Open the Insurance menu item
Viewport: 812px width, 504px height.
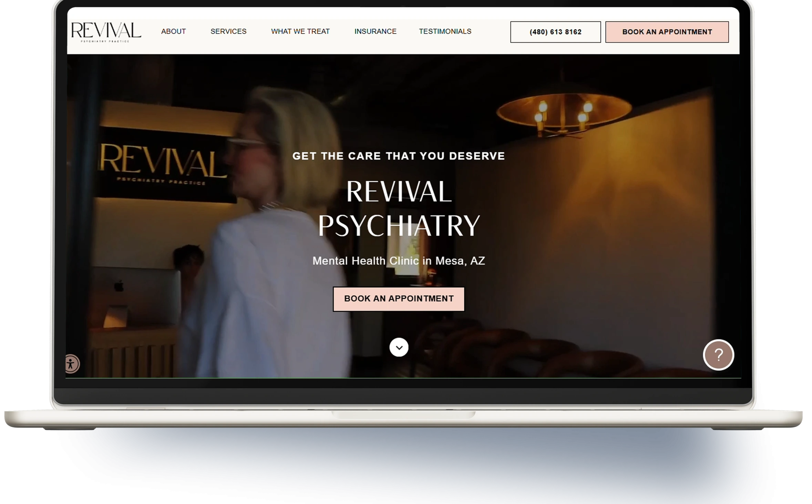click(375, 32)
